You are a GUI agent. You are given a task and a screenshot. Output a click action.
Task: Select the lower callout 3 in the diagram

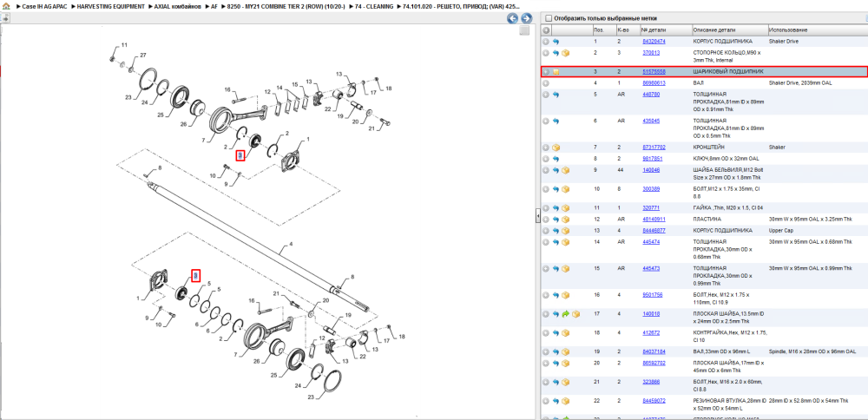[x=195, y=276]
